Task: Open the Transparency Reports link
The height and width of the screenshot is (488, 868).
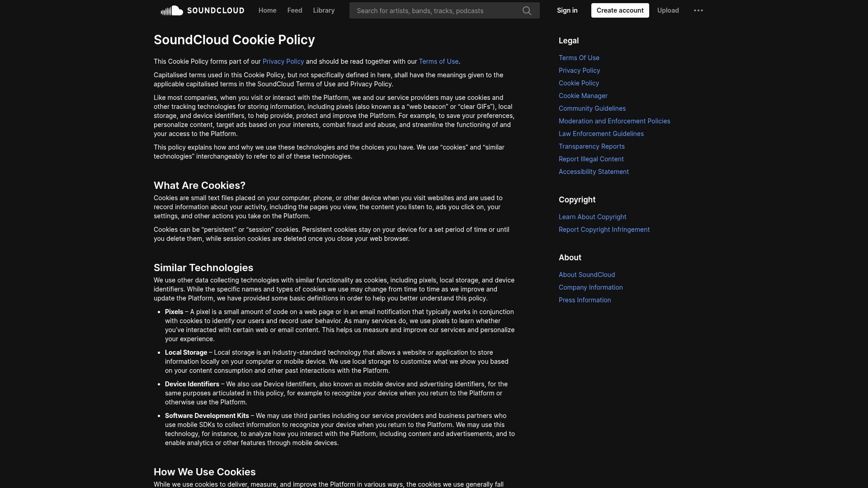Action: point(592,146)
